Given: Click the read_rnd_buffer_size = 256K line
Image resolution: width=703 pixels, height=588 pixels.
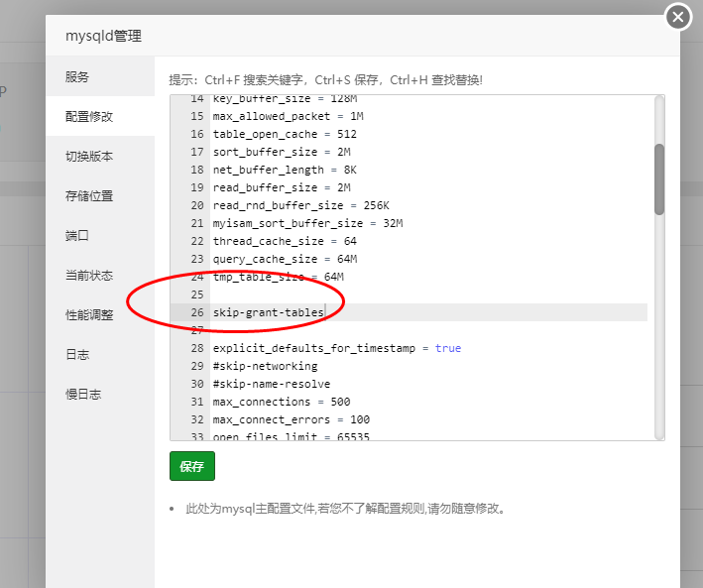Looking at the screenshot, I should [x=300, y=205].
